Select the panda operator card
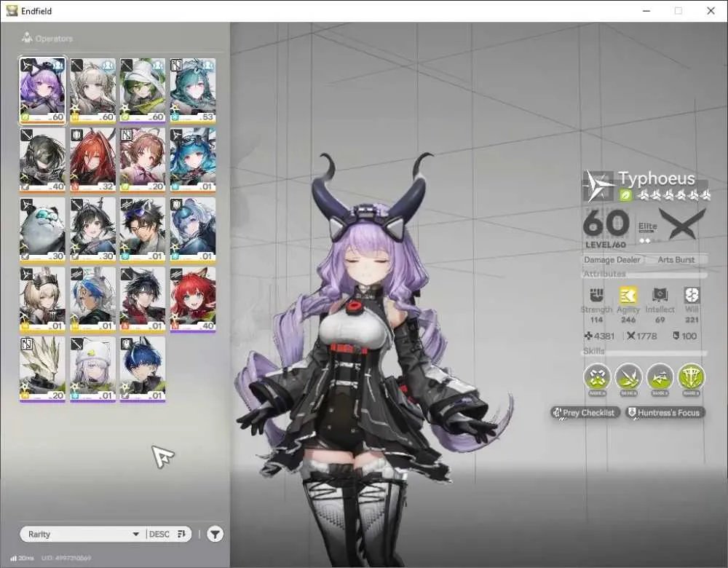This screenshot has width=728, height=568. [x=42, y=230]
